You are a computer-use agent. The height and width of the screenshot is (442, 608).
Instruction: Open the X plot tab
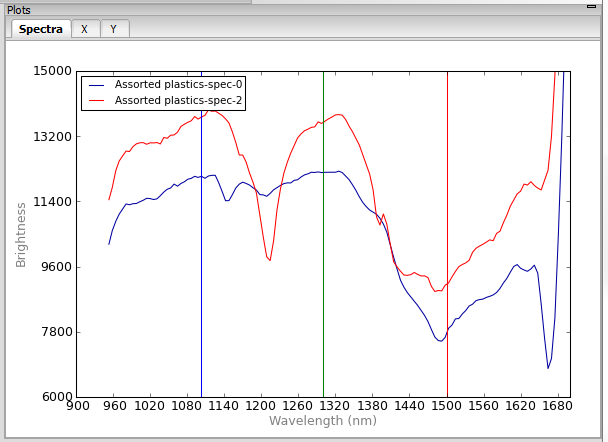[84, 29]
